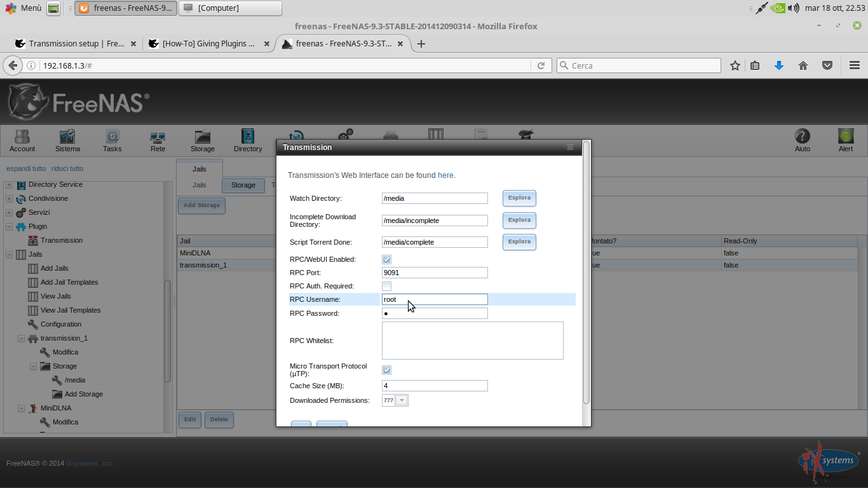
Task: Open the 'here' web interface link
Action: pyautogui.click(x=445, y=175)
